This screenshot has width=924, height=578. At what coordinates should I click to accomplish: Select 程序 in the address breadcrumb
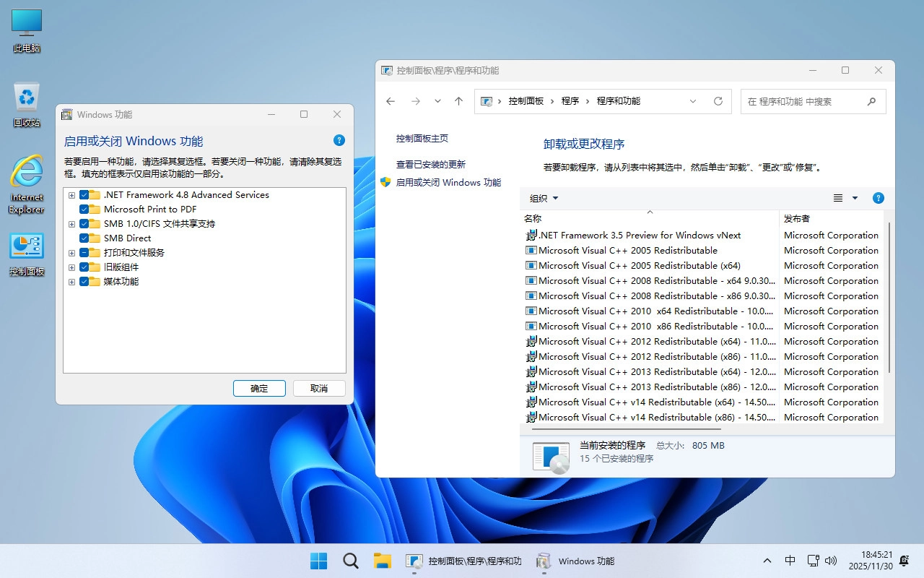tap(570, 101)
